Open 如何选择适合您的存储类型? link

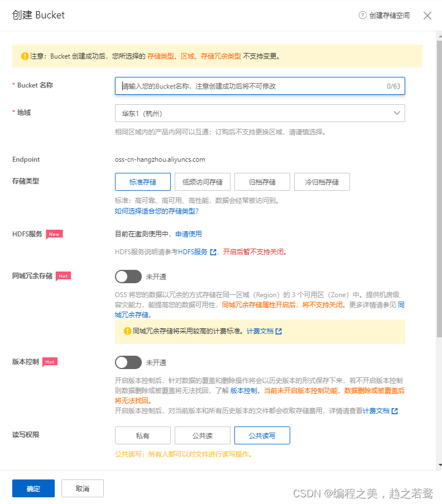coord(157,211)
